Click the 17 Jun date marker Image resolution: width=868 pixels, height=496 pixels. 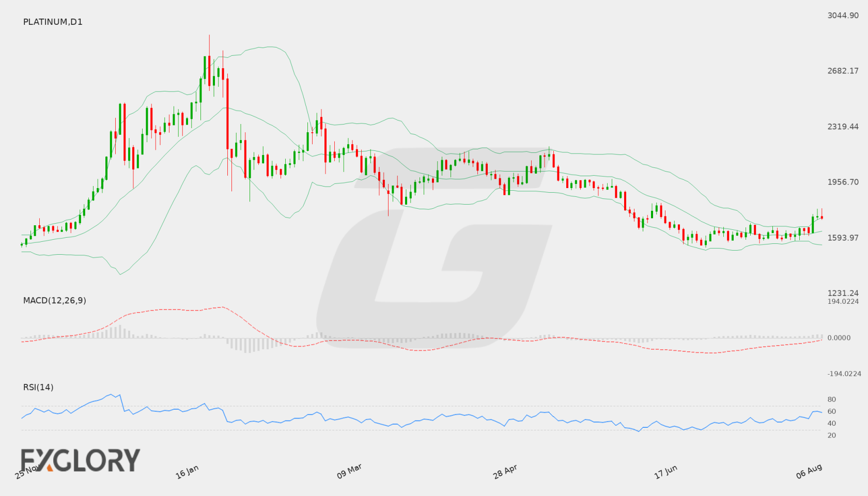click(x=665, y=471)
